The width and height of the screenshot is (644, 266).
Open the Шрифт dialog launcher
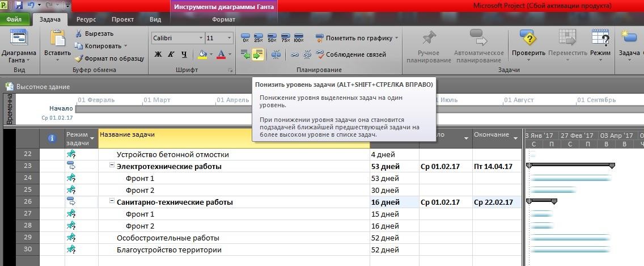(230, 70)
